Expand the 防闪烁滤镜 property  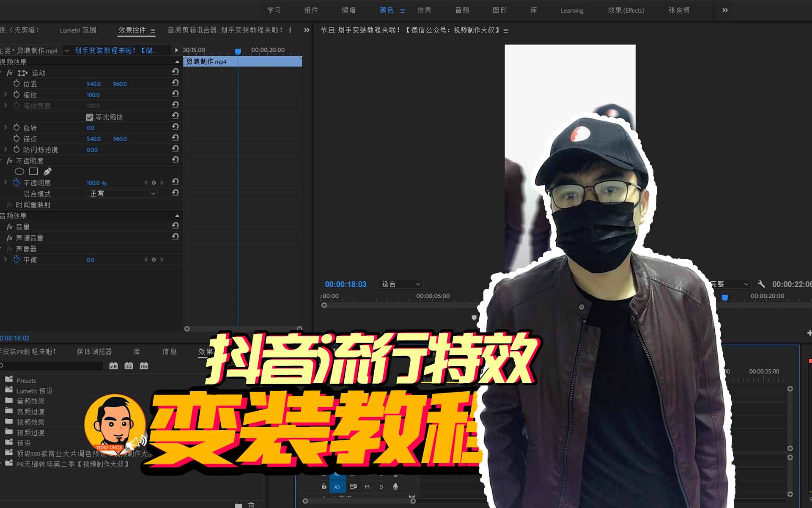pyautogui.click(x=5, y=149)
